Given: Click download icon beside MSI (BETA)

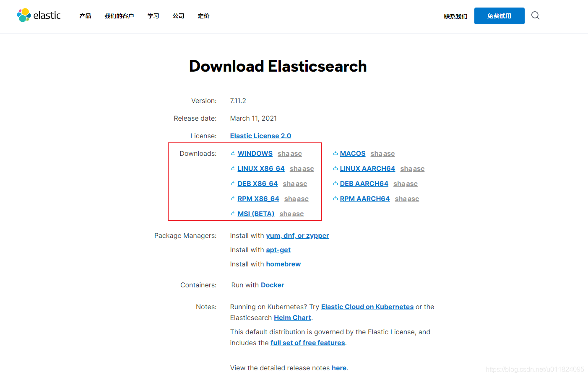Looking at the screenshot, I should [233, 214].
